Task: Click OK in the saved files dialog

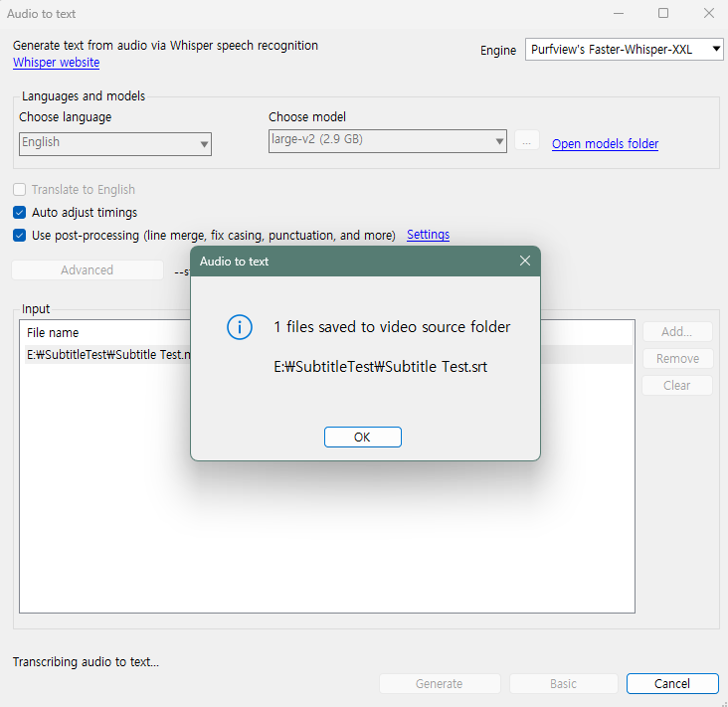Action: 363,438
